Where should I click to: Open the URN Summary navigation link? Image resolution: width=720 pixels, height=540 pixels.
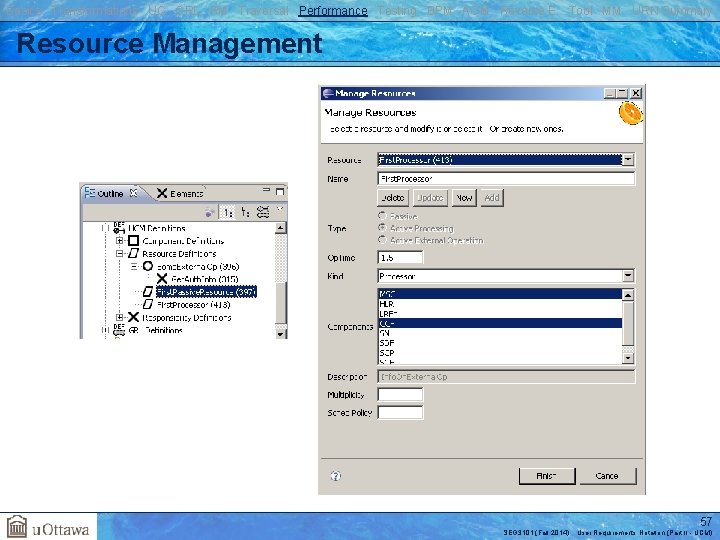click(672, 10)
